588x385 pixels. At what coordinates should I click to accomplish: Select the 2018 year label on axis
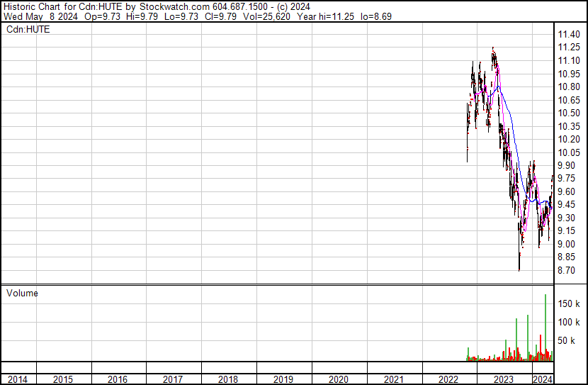(x=228, y=379)
